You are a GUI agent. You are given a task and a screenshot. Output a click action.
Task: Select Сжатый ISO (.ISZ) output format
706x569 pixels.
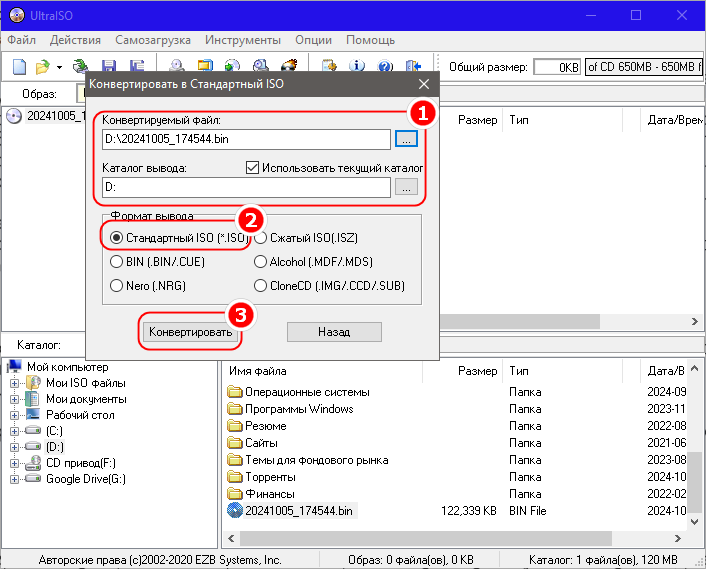click(260, 238)
